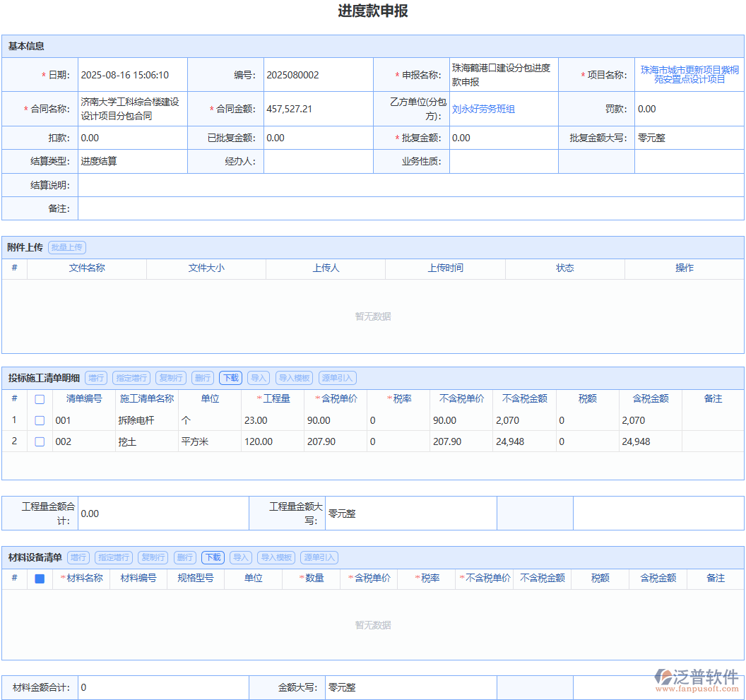Check the row for 挖土
The height and width of the screenshot is (700, 746).
tap(39, 441)
